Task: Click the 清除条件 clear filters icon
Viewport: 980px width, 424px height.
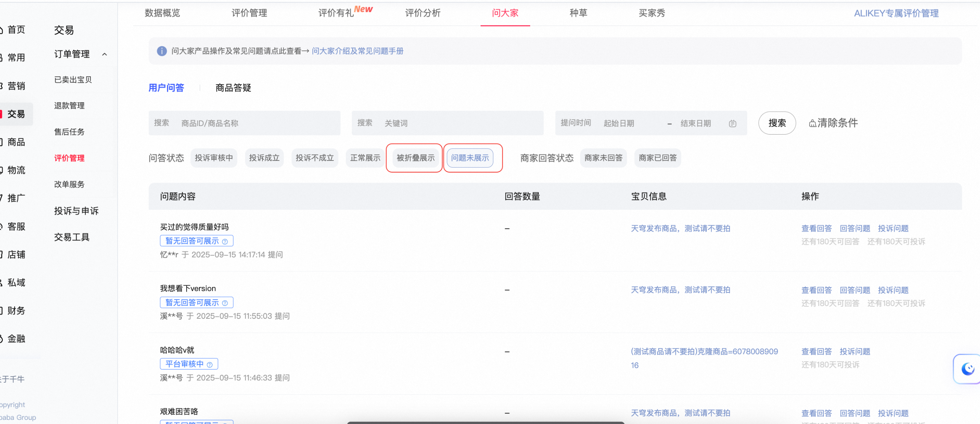Action: 812,123
